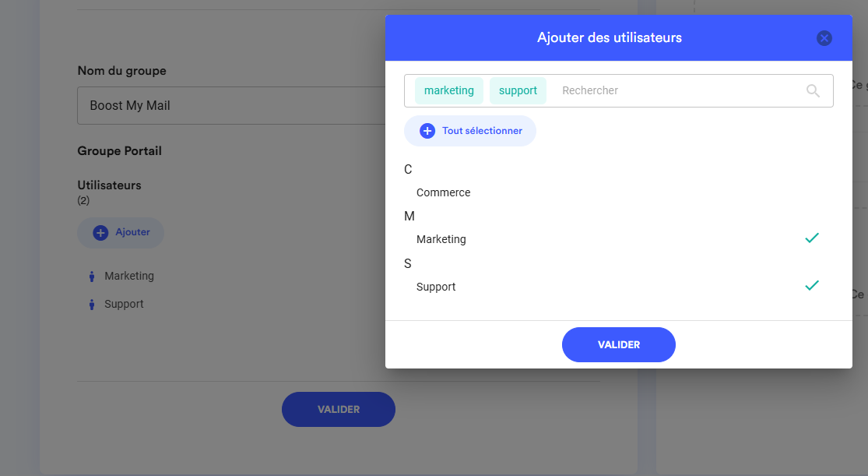
Task: Click Marketing in the Utilisateurs list
Action: 129,276
